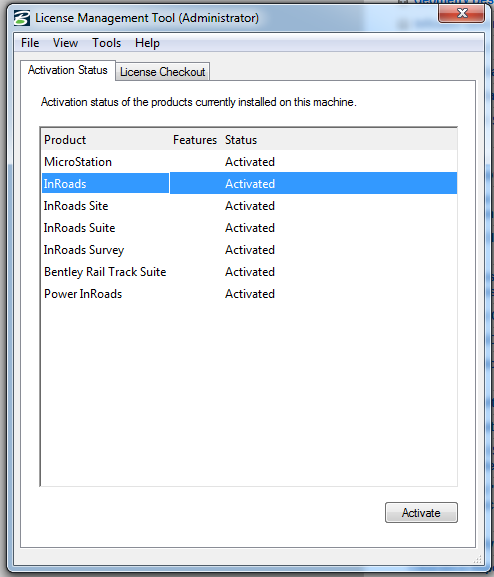Select the MicroStation product row
Viewport: 494px width, 577px height.
click(249, 162)
